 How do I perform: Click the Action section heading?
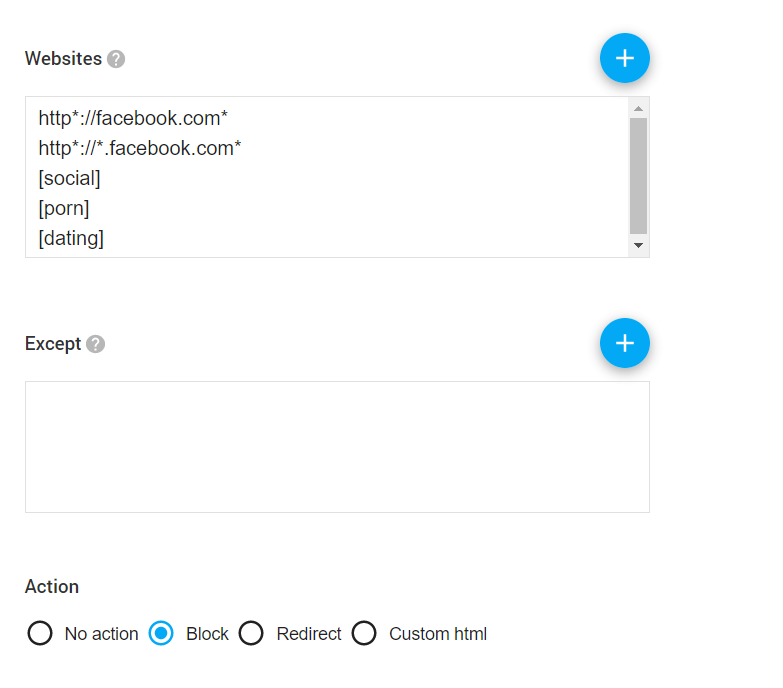52,587
